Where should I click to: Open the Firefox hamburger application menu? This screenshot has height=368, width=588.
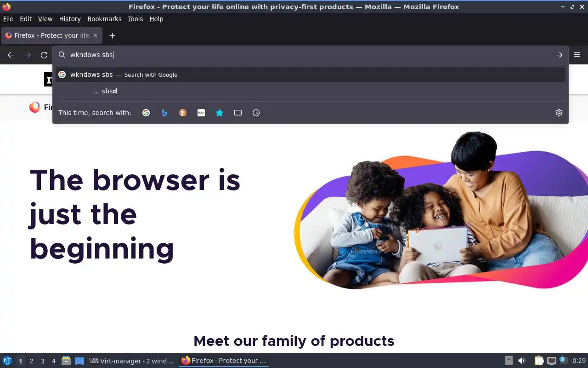point(577,55)
